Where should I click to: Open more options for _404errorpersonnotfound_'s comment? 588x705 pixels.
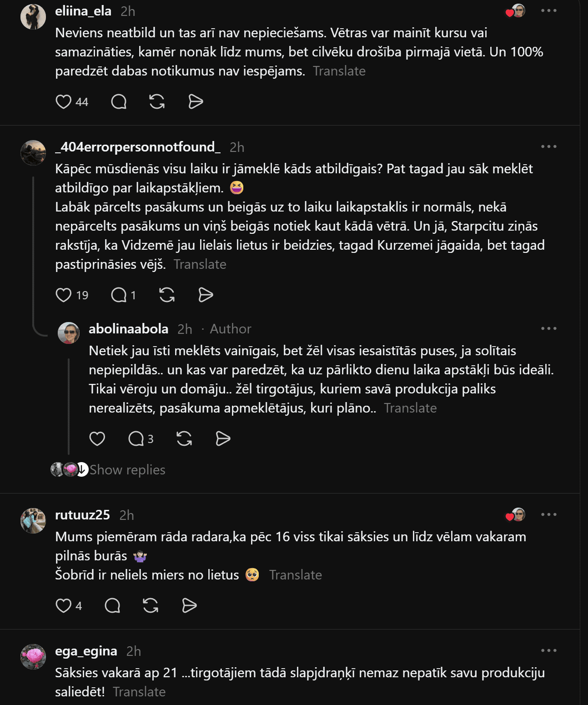click(x=549, y=146)
